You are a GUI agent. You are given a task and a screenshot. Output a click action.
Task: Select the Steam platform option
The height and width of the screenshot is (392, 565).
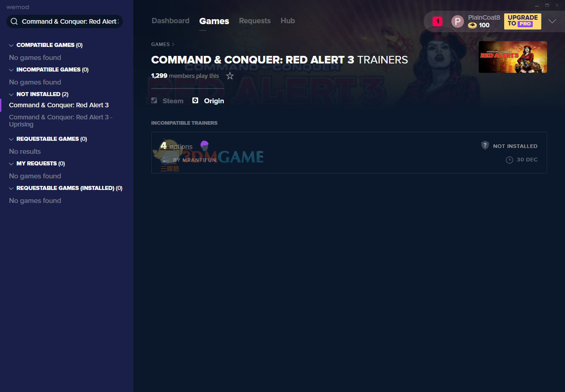click(168, 101)
